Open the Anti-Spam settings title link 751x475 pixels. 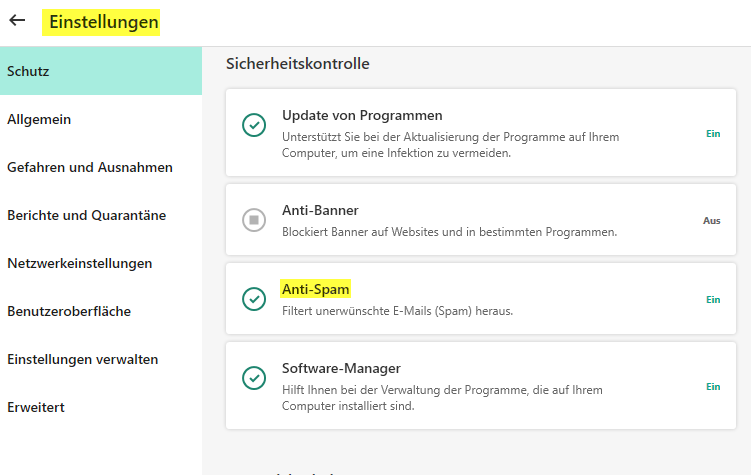tap(316, 289)
